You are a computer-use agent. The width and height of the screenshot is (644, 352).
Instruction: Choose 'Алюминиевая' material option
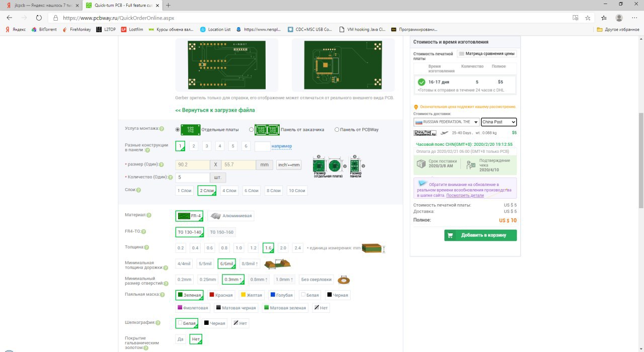tap(231, 216)
